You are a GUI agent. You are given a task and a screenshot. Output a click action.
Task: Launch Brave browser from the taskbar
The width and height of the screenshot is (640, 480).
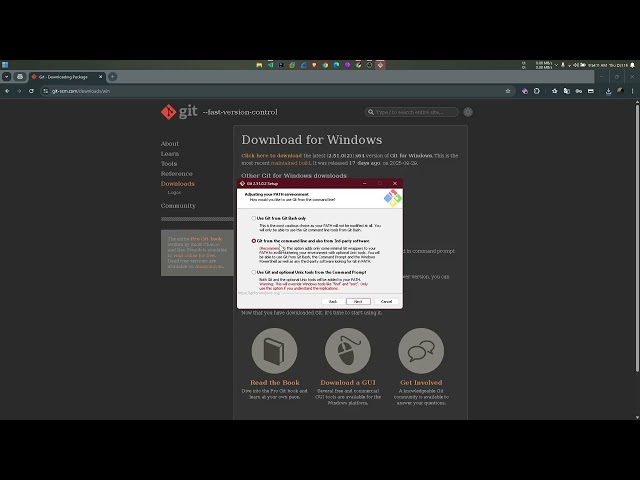pyautogui.click(x=314, y=65)
